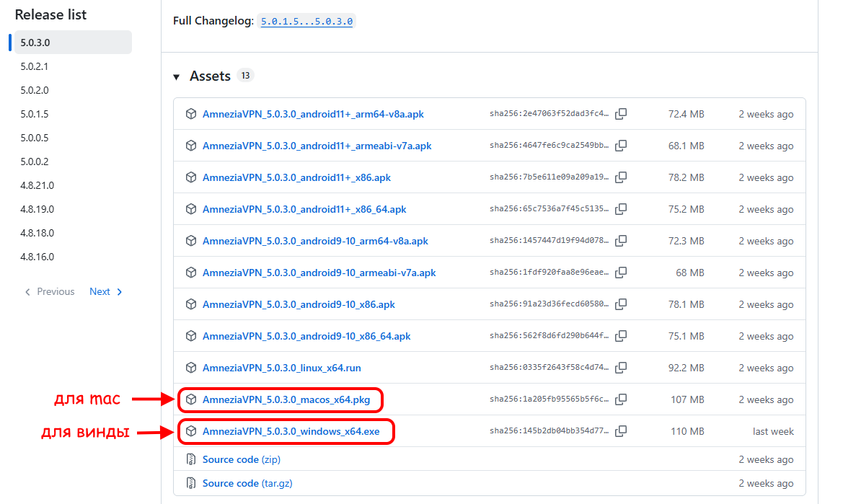Copy sha256 hash for android9-10_armeabi-v7a.apk
Screen dimensions: 843x504
click(x=621, y=273)
